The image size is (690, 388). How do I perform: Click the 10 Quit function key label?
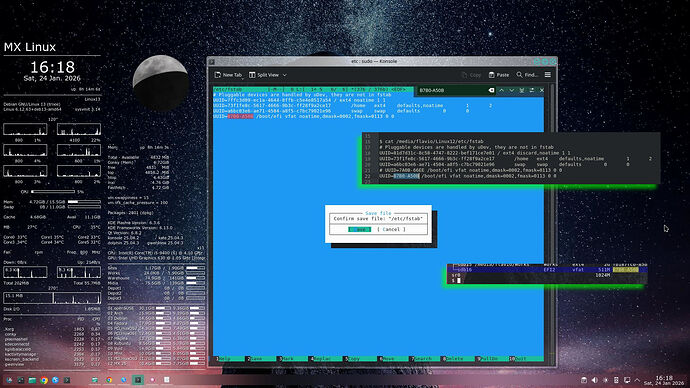click(518, 359)
